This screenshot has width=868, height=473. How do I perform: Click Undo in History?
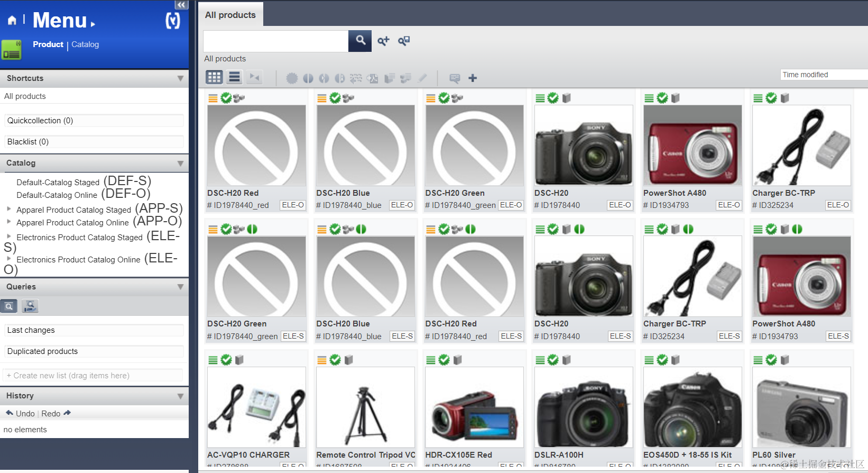[x=20, y=413]
